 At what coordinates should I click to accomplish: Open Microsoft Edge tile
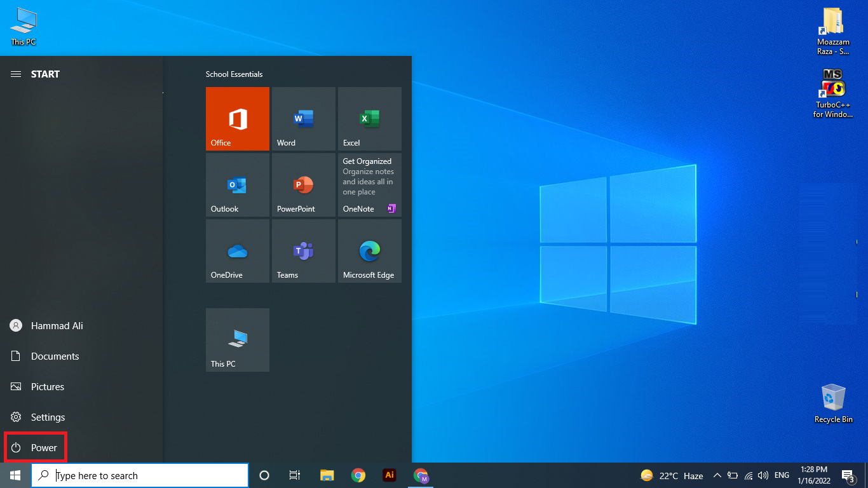tap(370, 251)
